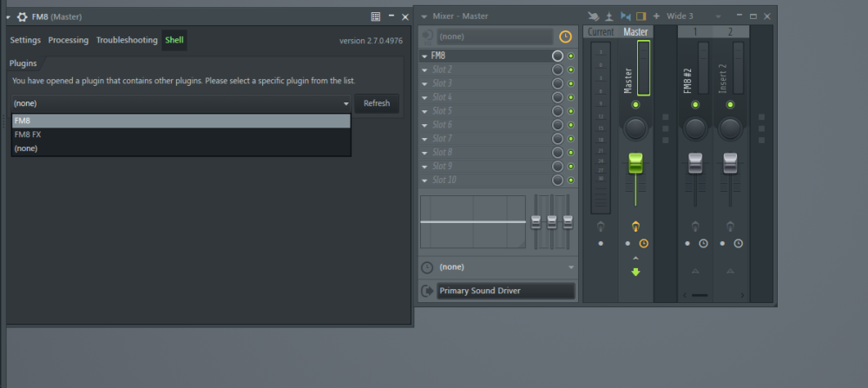Choose FM8 from the plugin list
868x388 pixels.
click(181, 121)
